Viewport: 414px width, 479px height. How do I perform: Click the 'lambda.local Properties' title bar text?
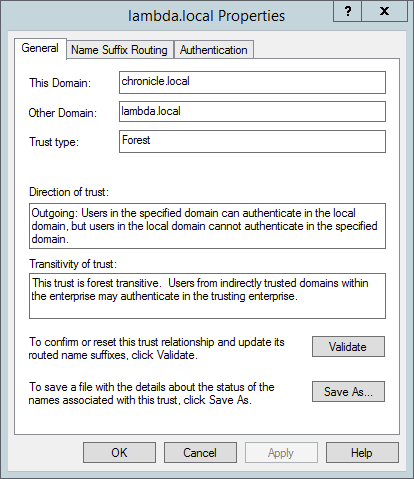click(207, 16)
